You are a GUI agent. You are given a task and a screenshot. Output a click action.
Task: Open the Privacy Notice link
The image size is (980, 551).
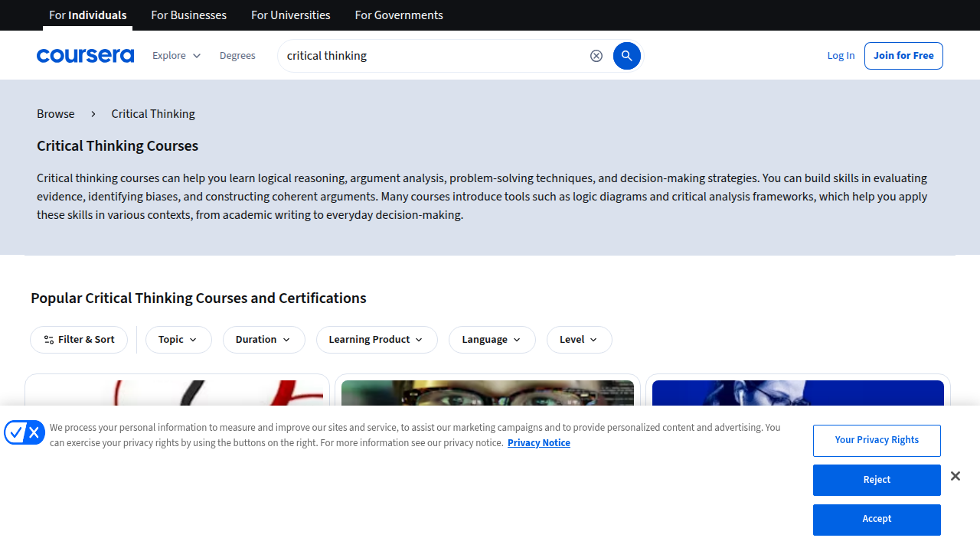pos(539,443)
